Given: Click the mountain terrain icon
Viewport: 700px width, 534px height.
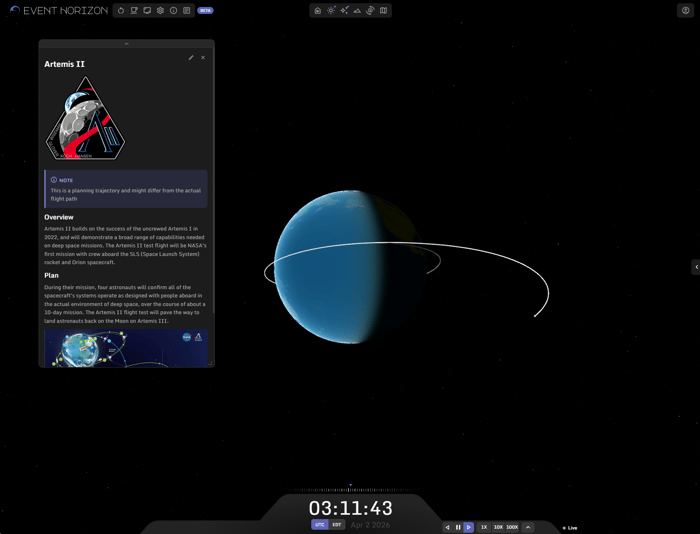Looking at the screenshot, I should 357,10.
